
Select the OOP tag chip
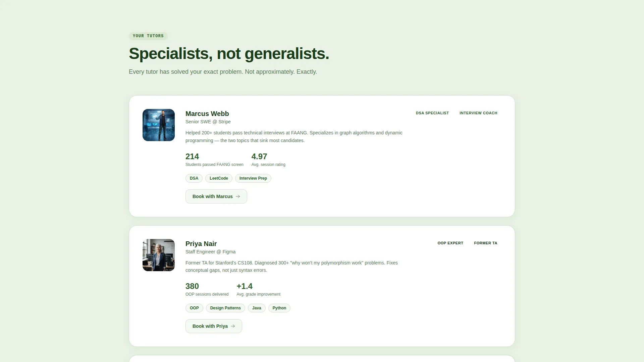[194, 308]
